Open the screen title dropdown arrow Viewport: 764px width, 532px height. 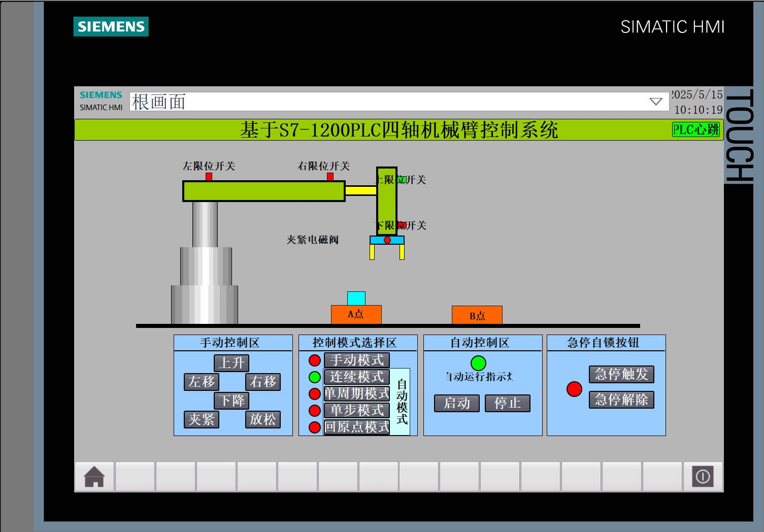pyautogui.click(x=655, y=101)
